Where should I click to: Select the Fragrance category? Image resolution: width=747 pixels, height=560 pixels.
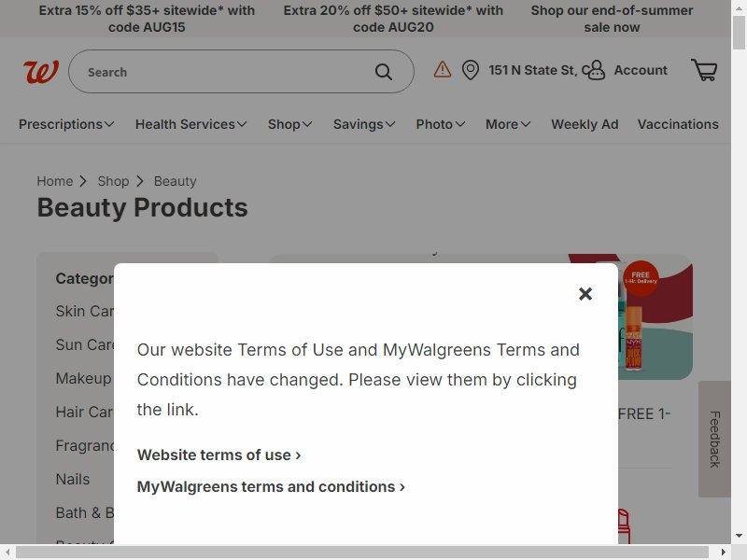(x=85, y=446)
